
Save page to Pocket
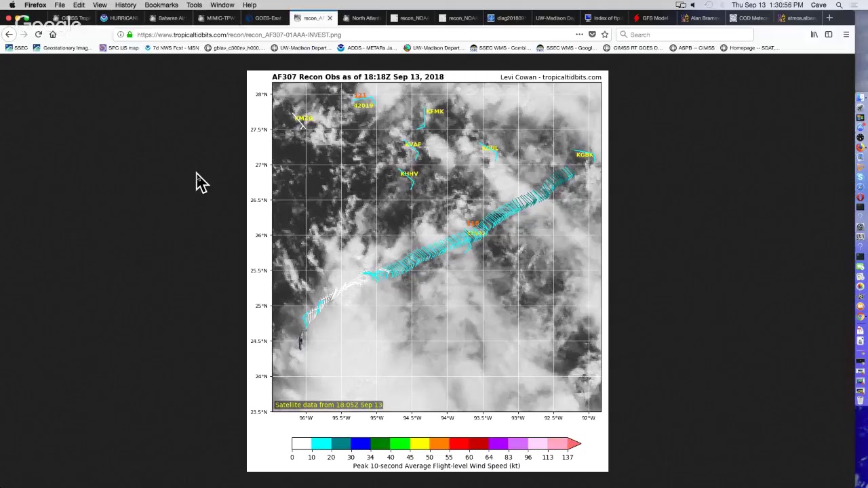coord(592,35)
